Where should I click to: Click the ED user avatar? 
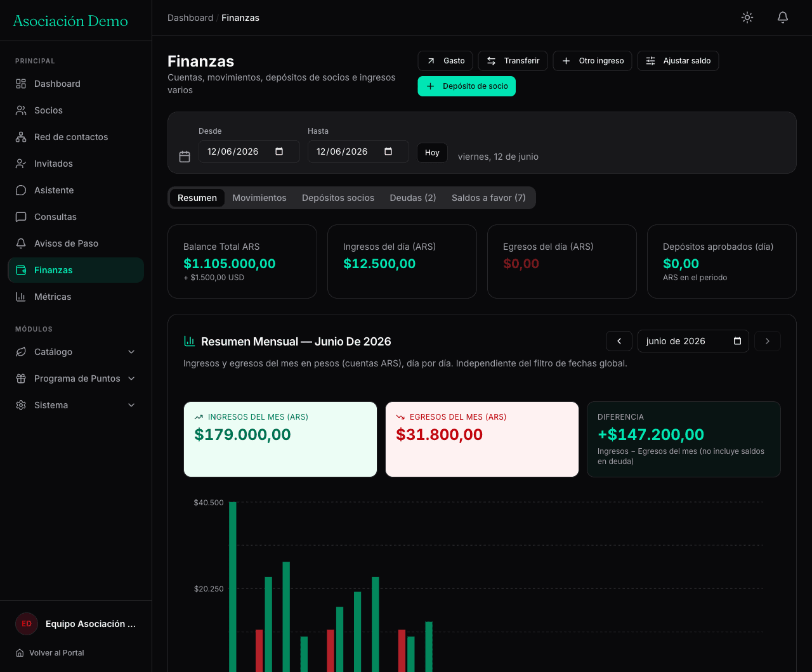(27, 624)
